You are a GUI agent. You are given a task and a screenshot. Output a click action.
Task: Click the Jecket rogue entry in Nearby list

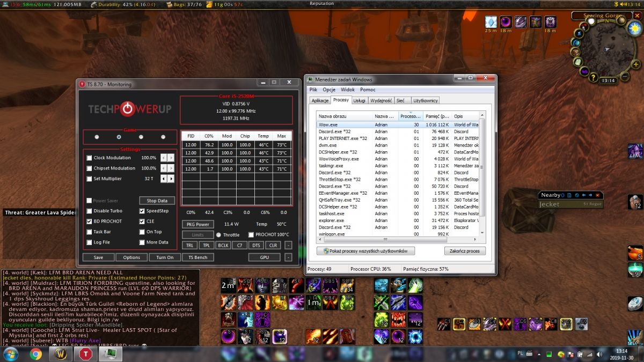coord(570,204)
